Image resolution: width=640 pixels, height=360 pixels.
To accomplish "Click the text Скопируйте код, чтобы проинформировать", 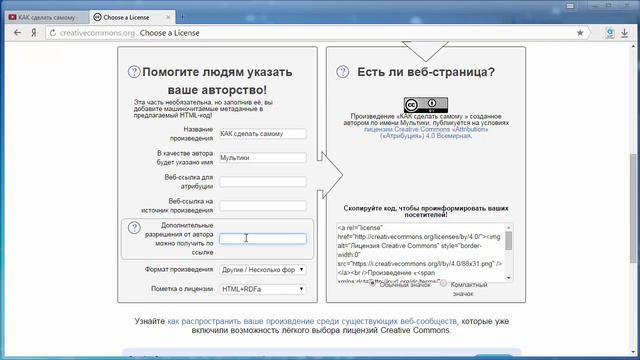I will (x=426, y=211).
